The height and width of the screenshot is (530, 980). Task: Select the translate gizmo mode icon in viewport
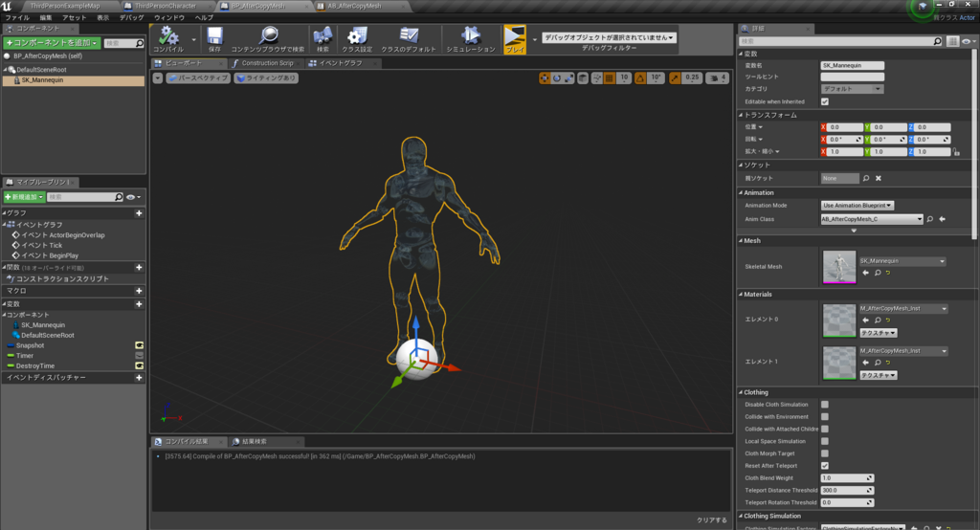coord(545,78)
